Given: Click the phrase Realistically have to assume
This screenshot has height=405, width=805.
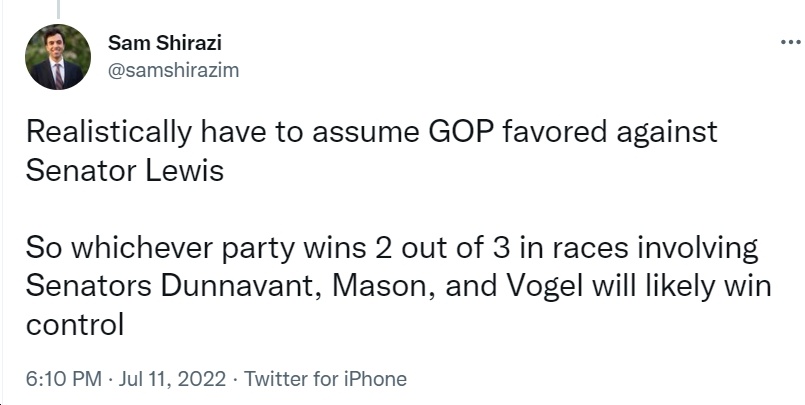Looking at the screenshot, I should (x=223, y=132).
